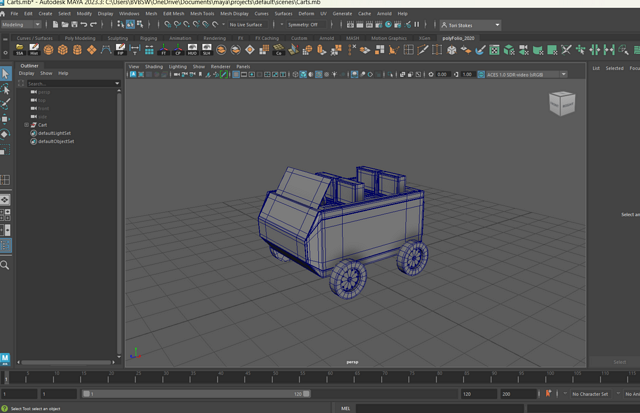Click the polygon sphere shelf icon
Image resolution: width=640 pixels, height=413 pixels.
(x=48, y=50)
